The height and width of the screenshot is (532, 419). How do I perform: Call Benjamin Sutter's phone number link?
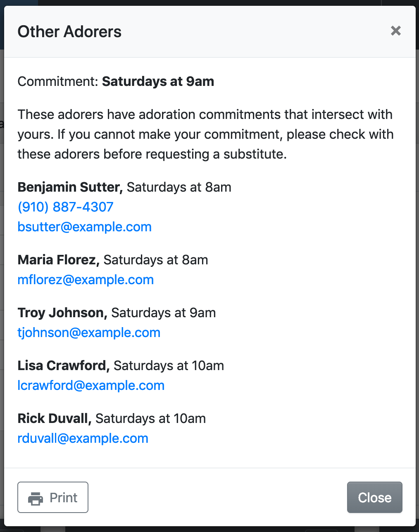65,207
